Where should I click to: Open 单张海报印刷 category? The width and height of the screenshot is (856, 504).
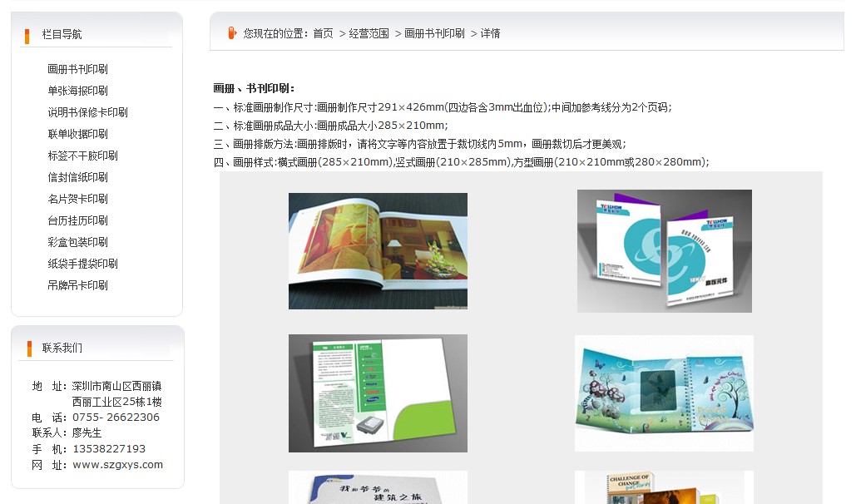pos(77,91)
